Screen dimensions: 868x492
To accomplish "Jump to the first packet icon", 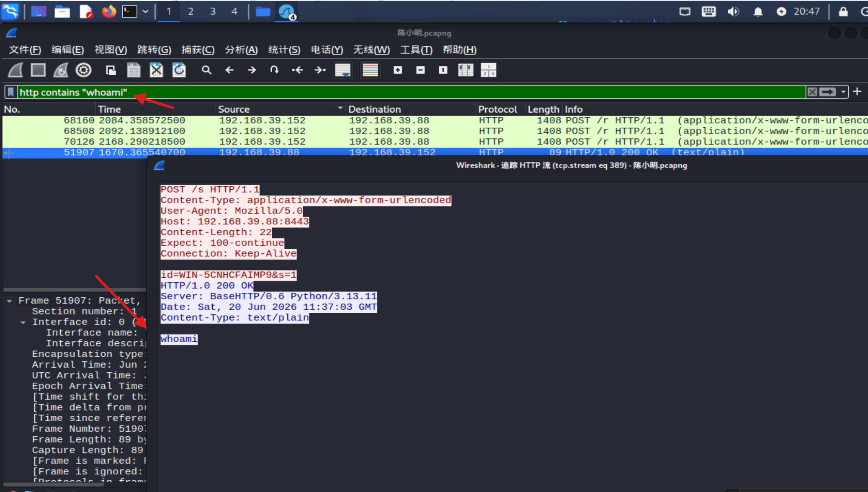I will click(297, 70).
